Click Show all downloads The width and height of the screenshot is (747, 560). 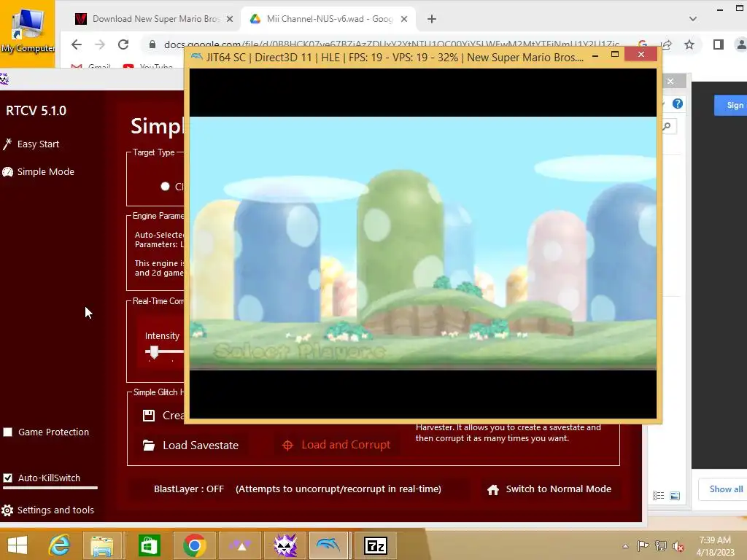[x=726, y=489]
